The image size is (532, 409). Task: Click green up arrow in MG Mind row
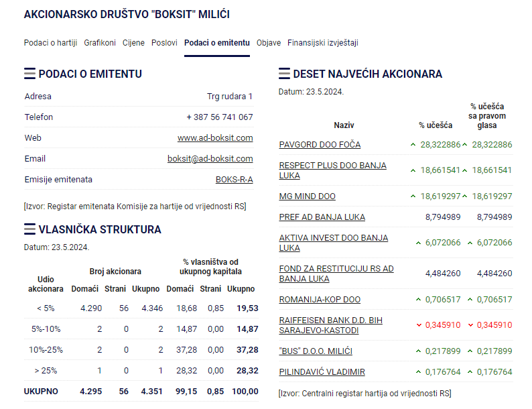[413, 196]
